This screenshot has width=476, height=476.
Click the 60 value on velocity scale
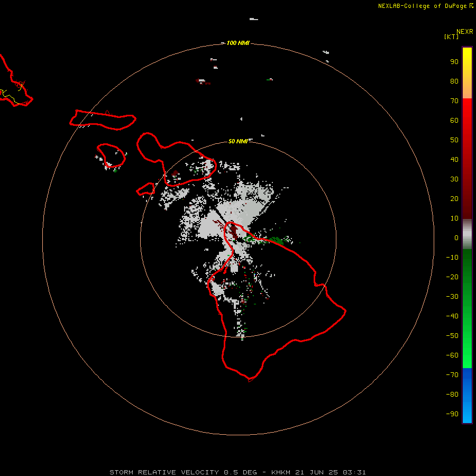[454, 121]
